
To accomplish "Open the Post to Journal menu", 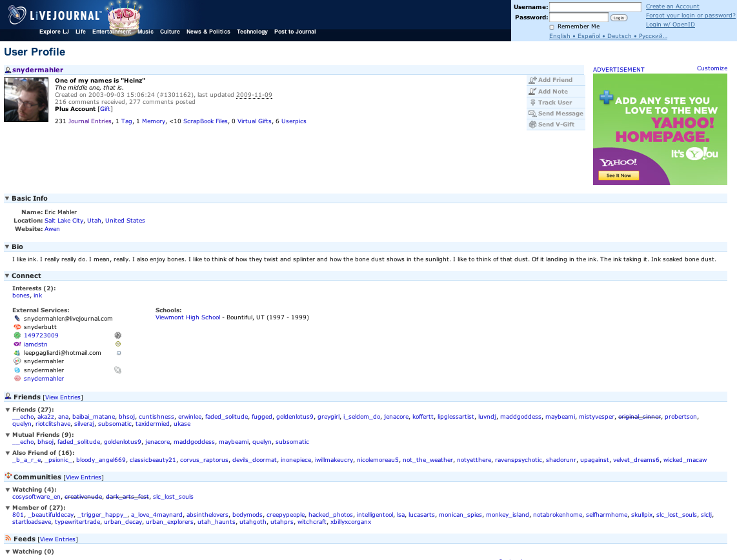I will (x=295, y=32).
